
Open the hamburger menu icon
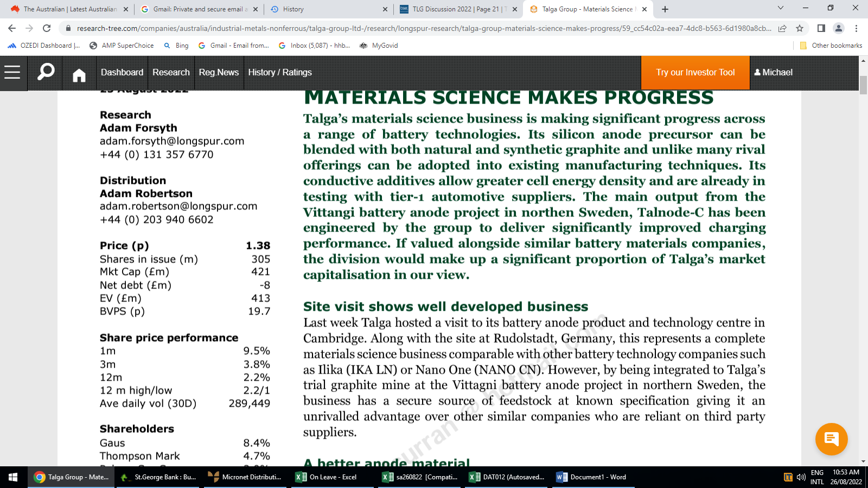point(12,72)
